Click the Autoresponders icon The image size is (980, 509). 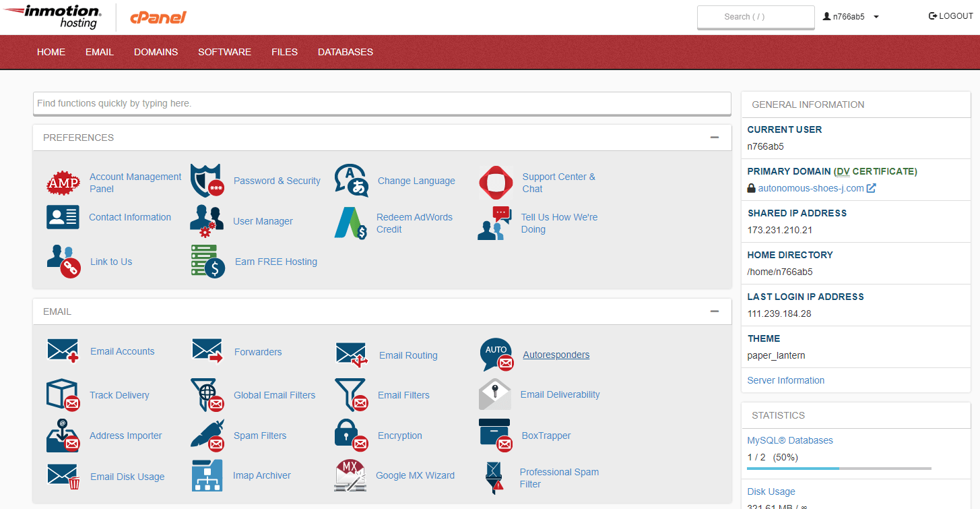click(x=495, y=354)
